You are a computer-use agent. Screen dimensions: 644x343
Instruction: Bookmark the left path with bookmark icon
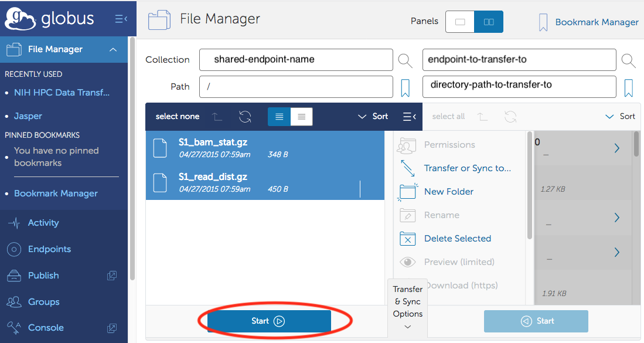tap(405, 88)
